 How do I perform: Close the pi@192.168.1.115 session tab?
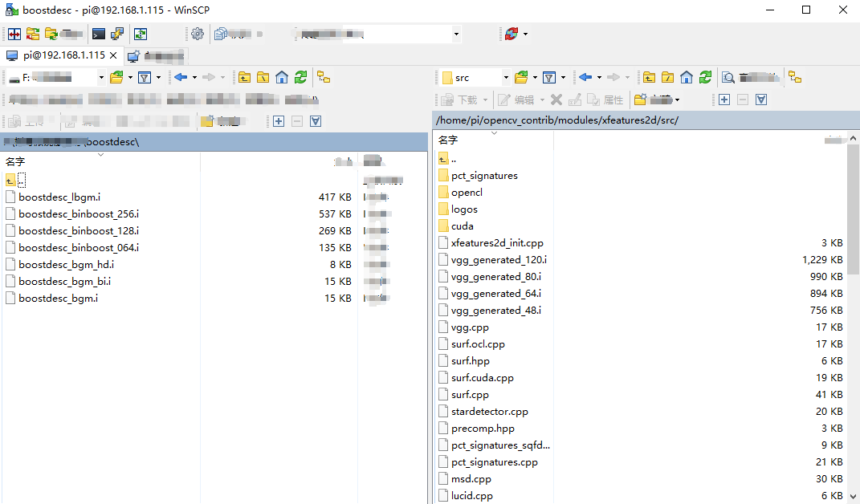pyautogui.click(x=113, y=55)
